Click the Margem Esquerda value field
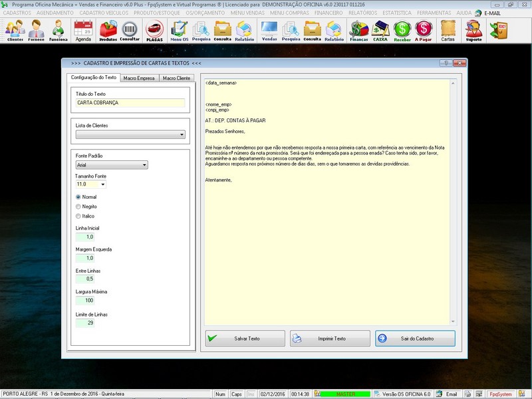This screenshot has width=532, height=399. 85,258
